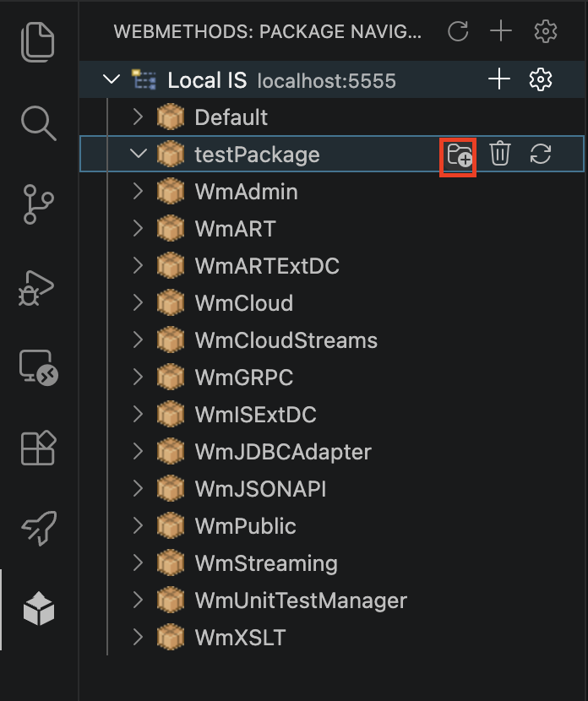This screenshot has width=588, height=701.
Task: Select the WmUnitTestManager label
Action: click(301, 600)
